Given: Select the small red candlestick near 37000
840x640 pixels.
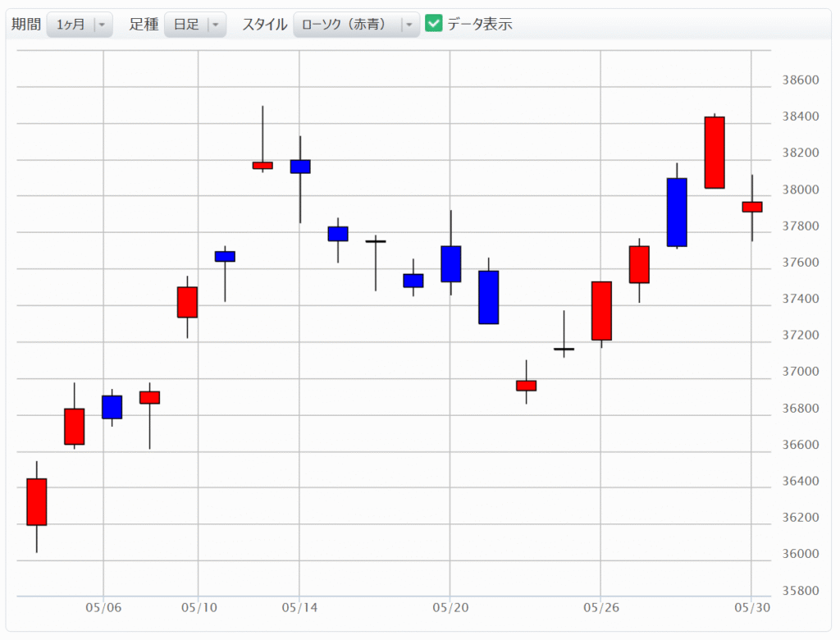Looking at the screenshot, I should click(x=526, y=386).
